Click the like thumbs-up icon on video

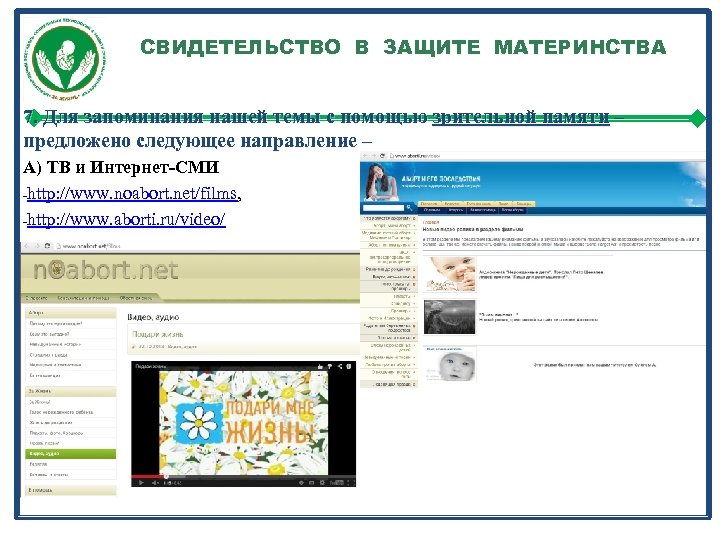320,366
